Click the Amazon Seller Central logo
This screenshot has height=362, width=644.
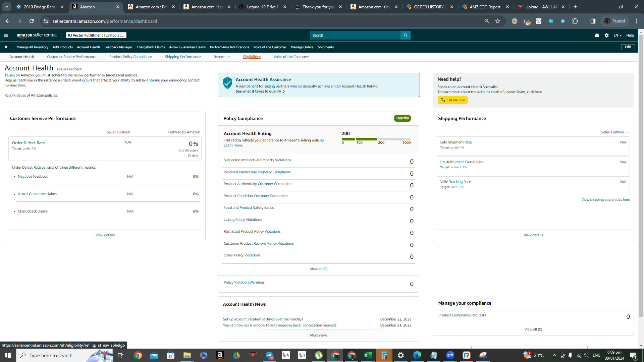pos(37,35)
